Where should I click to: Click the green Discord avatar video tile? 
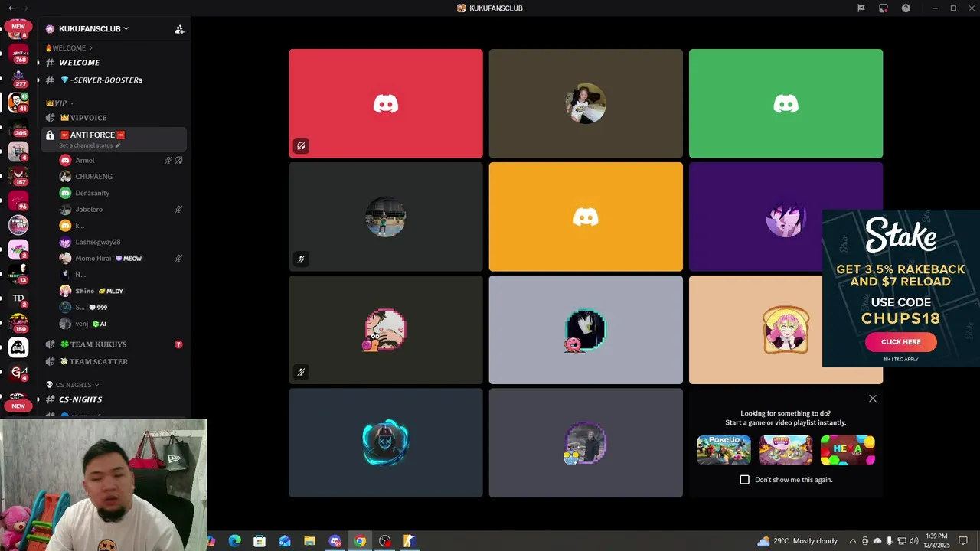[x=786, y=103]
